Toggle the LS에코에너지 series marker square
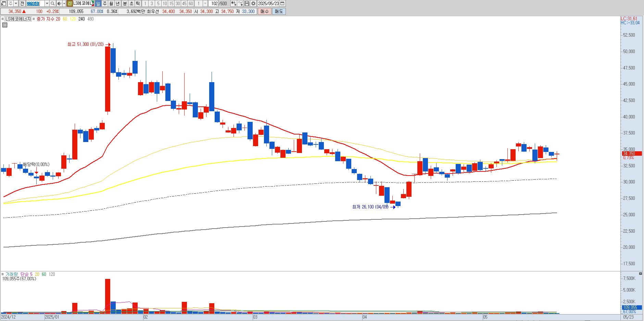Viewport: 644px width, 321px height. (3, 19)
